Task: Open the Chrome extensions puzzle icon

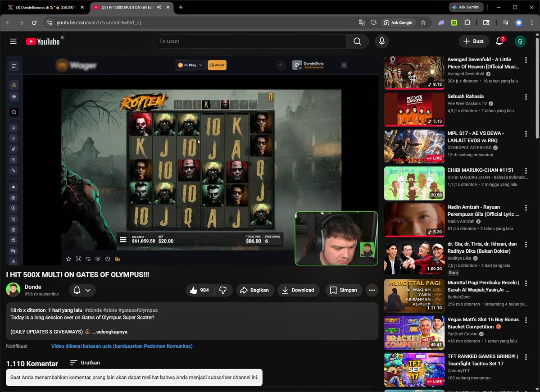Action: point(467,23)
